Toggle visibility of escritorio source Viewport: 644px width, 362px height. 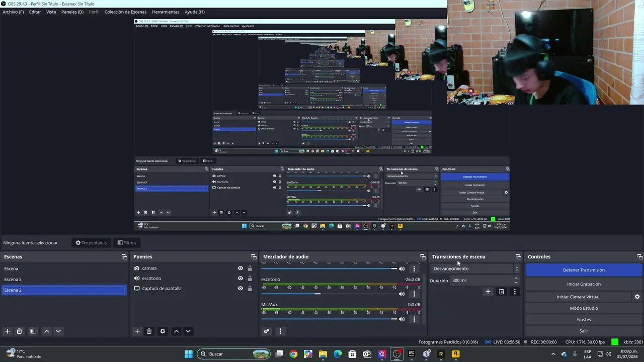click(x=240, y=279)
